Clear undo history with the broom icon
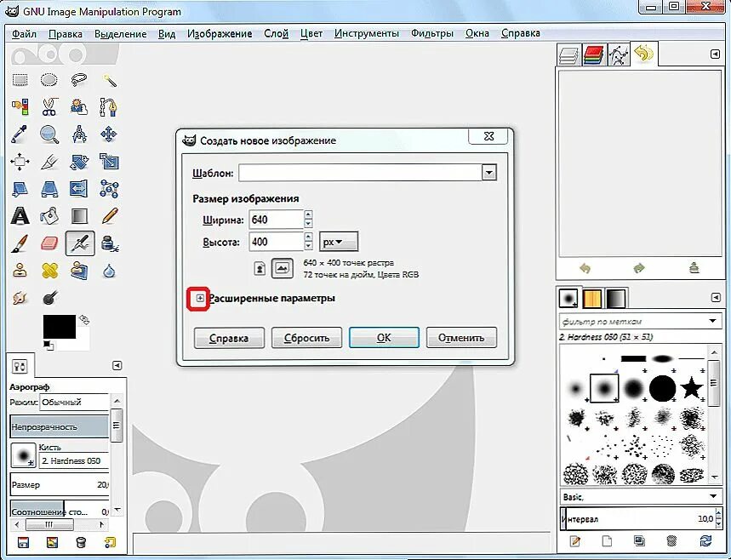The image size is (731, 560). pyautogui.click(x=694, y=267)
